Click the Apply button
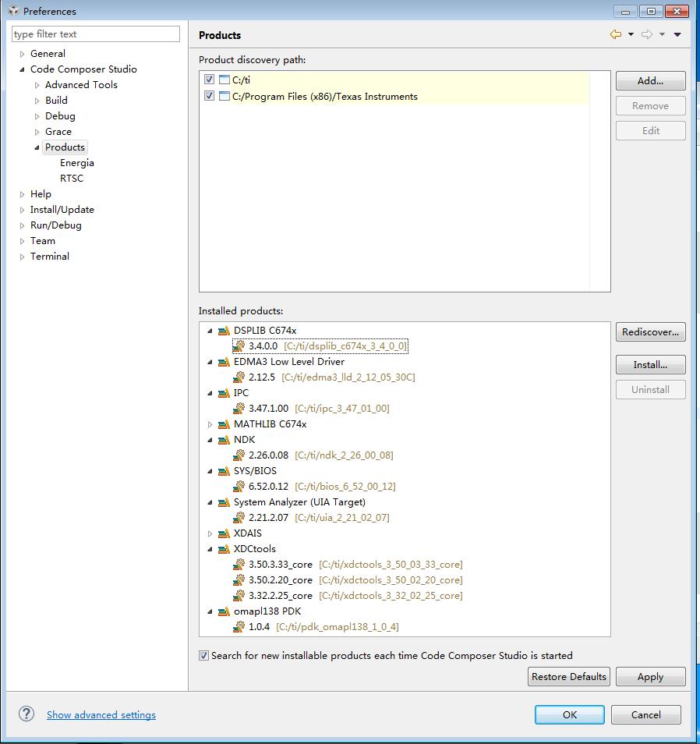Image resolution: width=700 pixels, height=744 pixels. pos(650,677)
